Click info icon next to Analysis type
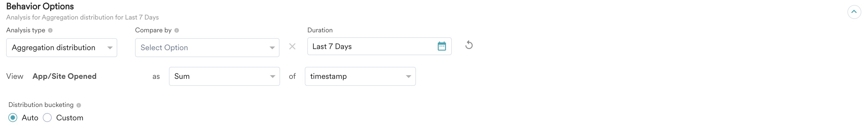Viewport: 868px width, 127px height. 50,30
